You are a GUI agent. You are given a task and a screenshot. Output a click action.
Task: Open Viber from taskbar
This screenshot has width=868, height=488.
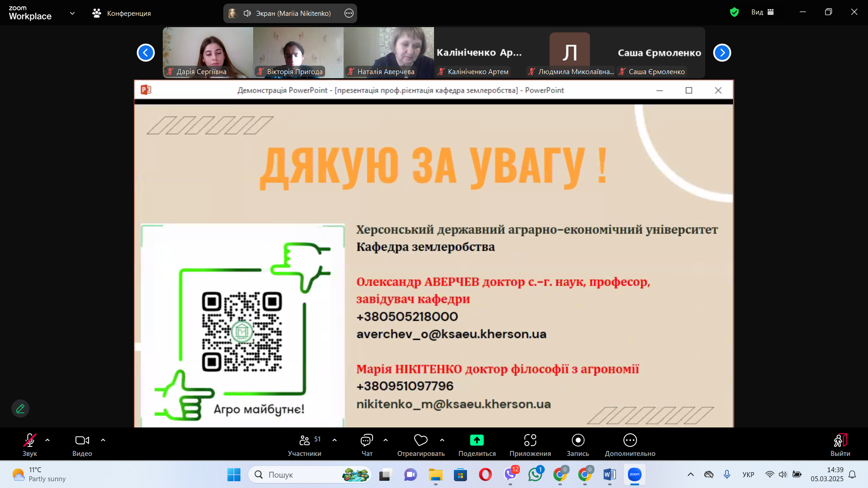(x=510, y=474)
